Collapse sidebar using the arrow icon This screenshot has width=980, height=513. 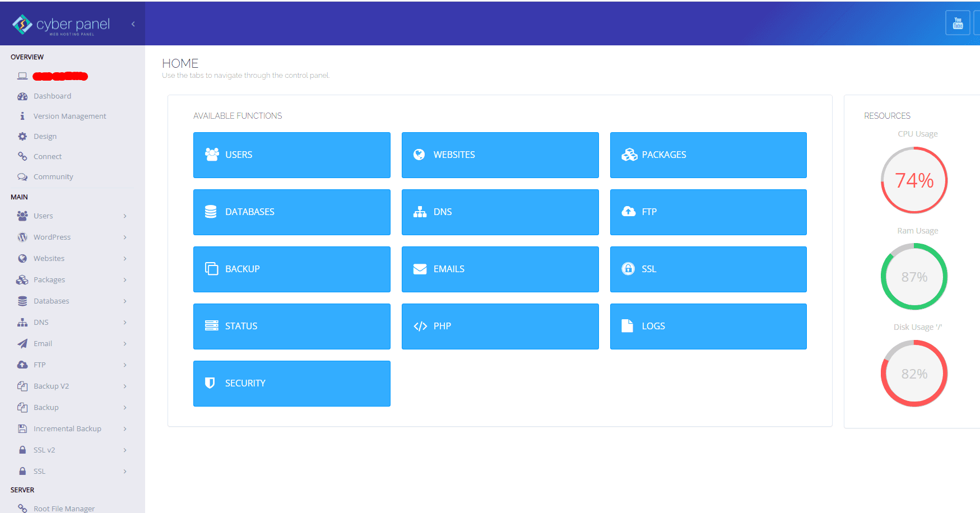click(x=133, y=24)
